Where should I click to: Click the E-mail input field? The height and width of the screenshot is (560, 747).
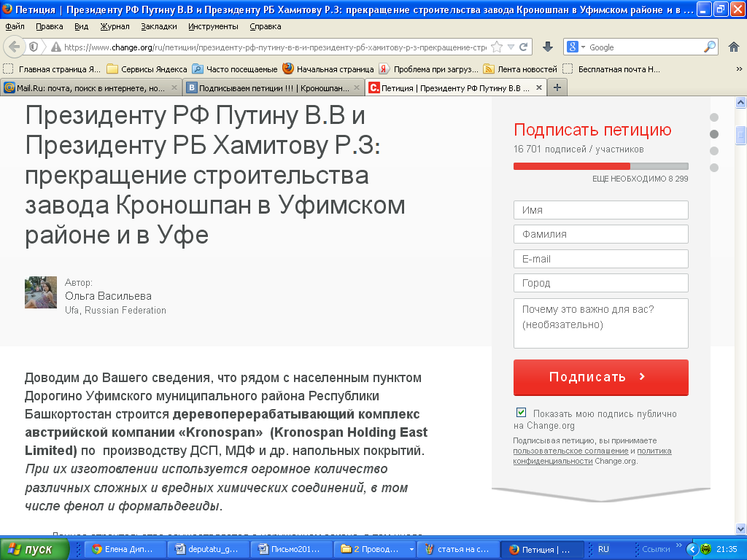601,259
